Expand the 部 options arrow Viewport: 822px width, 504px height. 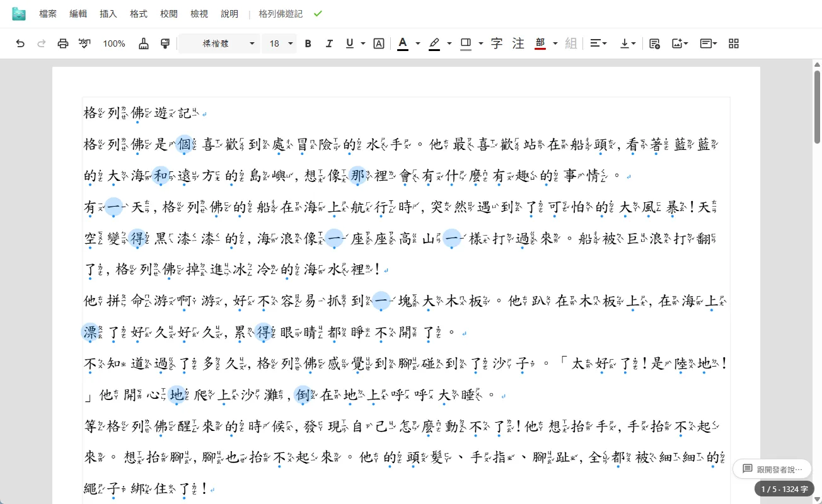click(555, 43)
